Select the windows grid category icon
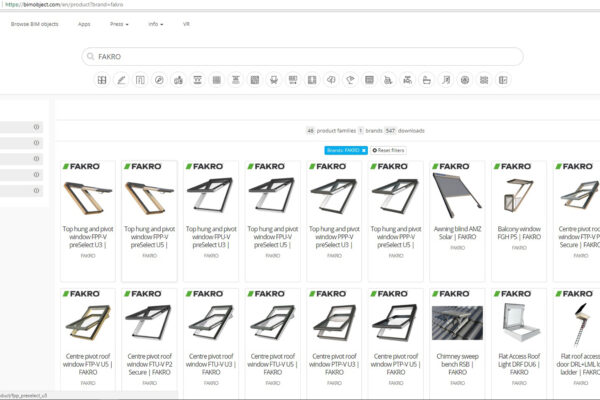The height and width of the screenshot is (400, 600). click(x=102, y=80)
